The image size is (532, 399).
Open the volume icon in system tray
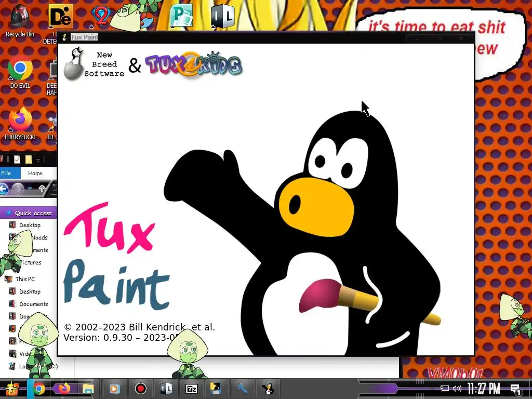click(457, 389)
